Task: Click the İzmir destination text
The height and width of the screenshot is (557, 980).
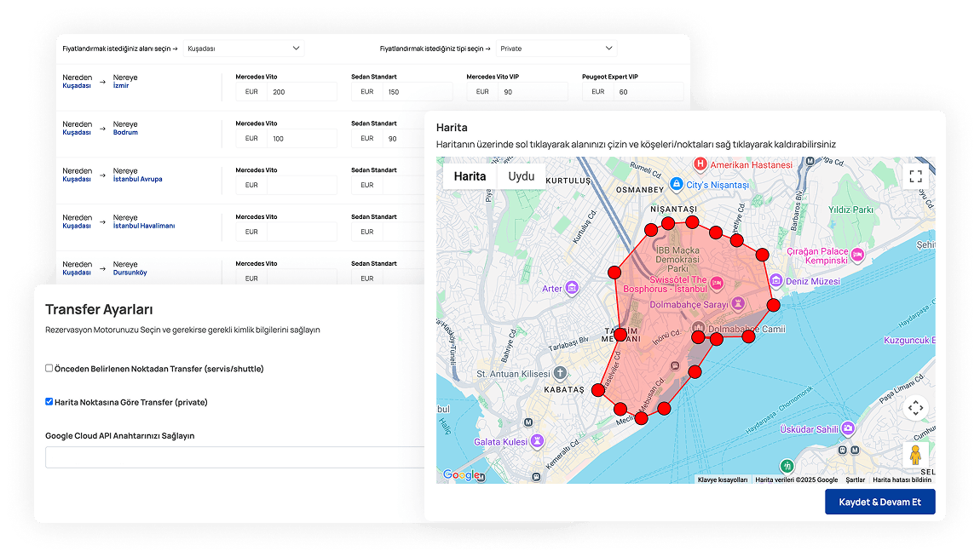Action: pos(121,85)
